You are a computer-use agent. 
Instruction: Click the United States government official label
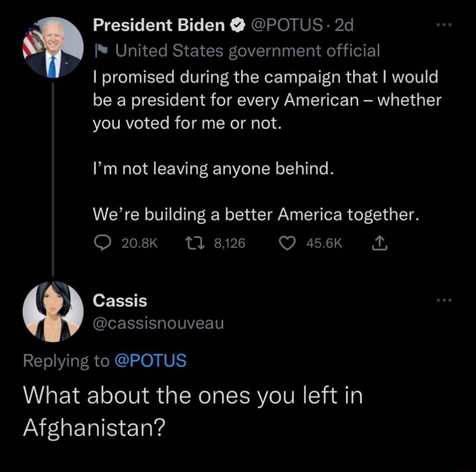point(247,51)
